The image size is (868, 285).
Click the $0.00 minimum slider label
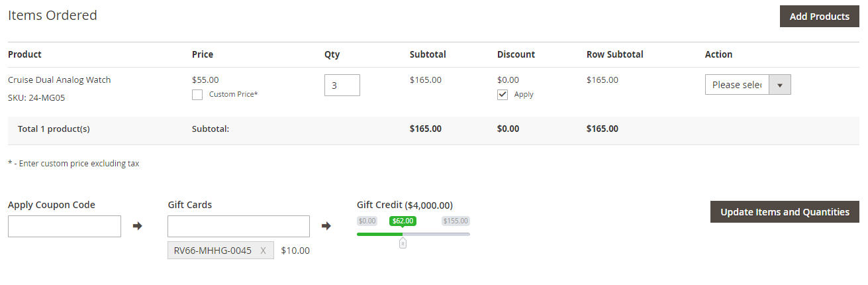coord(367,221)
